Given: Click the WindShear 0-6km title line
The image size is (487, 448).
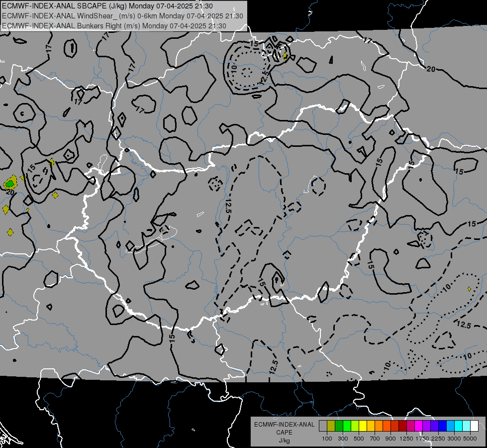Looking at the screenshot, I should [x=122, y=16].
